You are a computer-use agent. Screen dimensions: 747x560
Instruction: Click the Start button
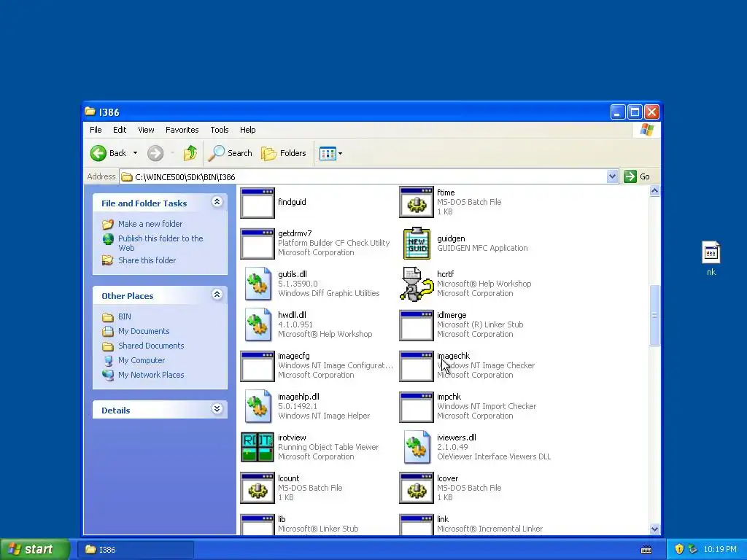pyautogui.click(x=34, y=549)
